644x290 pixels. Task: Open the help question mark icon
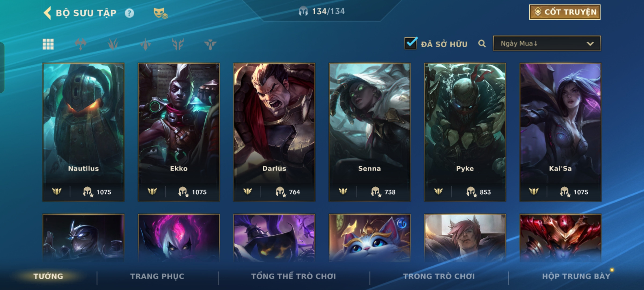coord(129,13)
